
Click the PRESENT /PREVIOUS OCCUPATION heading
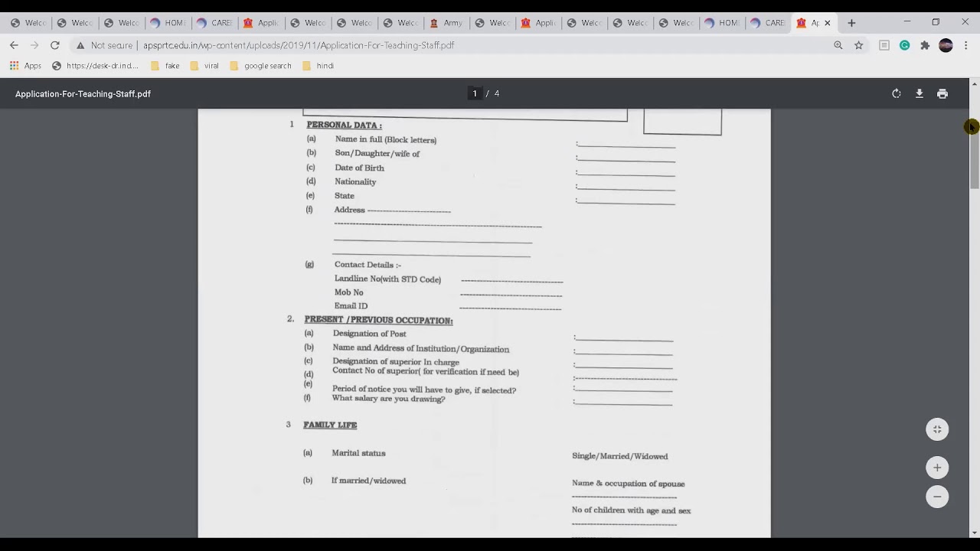(378, 320)
